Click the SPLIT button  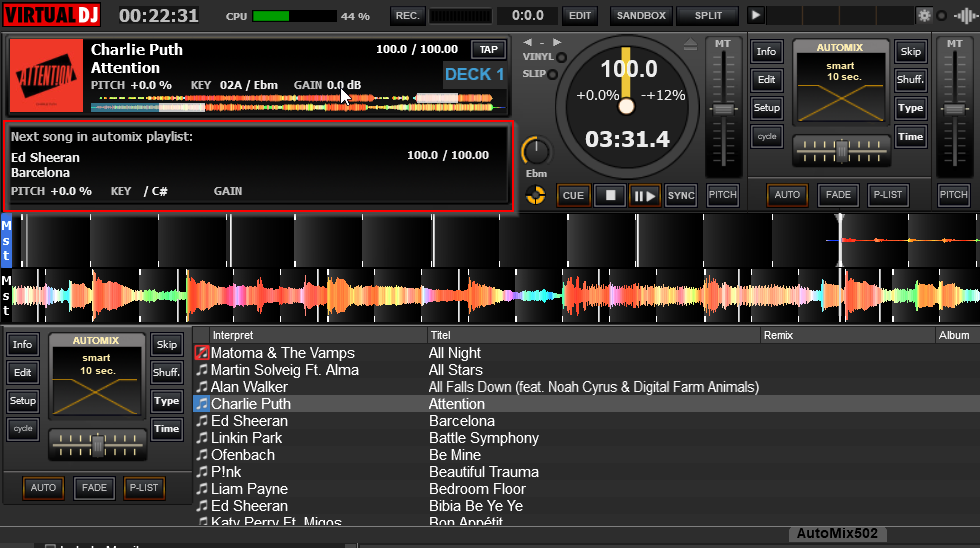708,16
